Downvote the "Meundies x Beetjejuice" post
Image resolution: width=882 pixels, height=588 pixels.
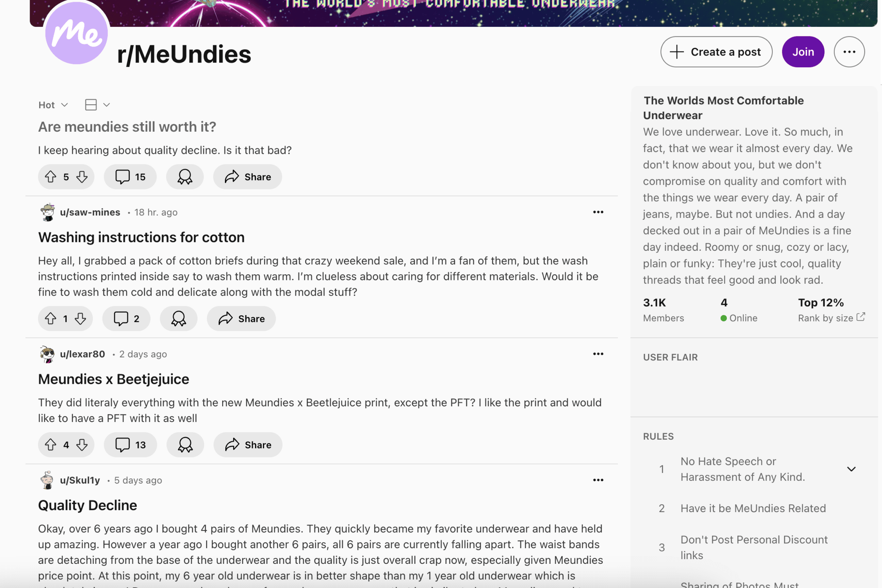tap(82, 445)
